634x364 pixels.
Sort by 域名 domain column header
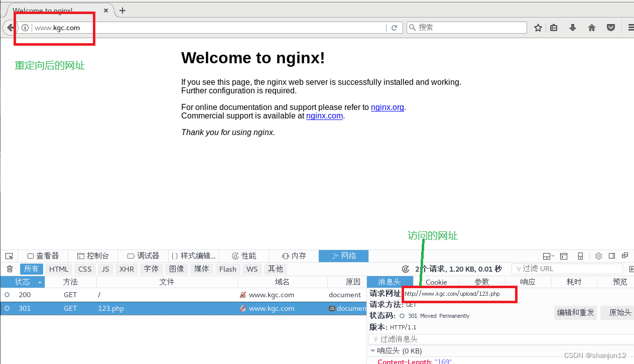click(x=283, y=282)
